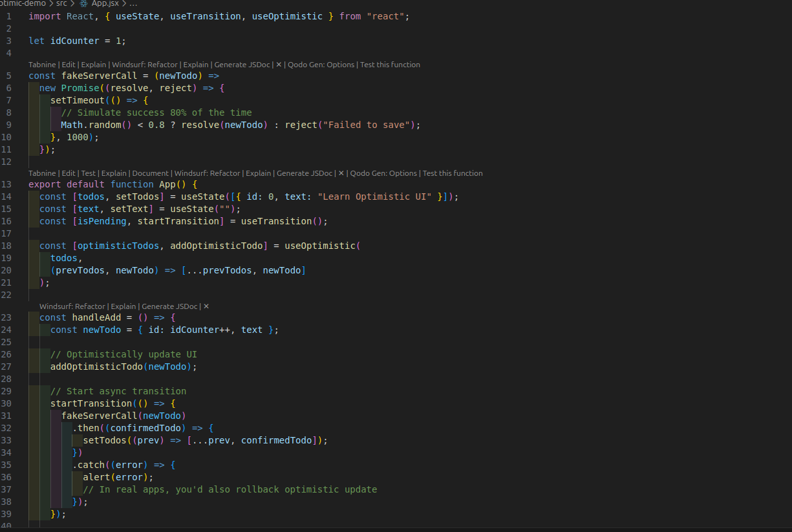Generate JSDoc for handleAdd
This screenshot has height=532, width=792.
169,306
